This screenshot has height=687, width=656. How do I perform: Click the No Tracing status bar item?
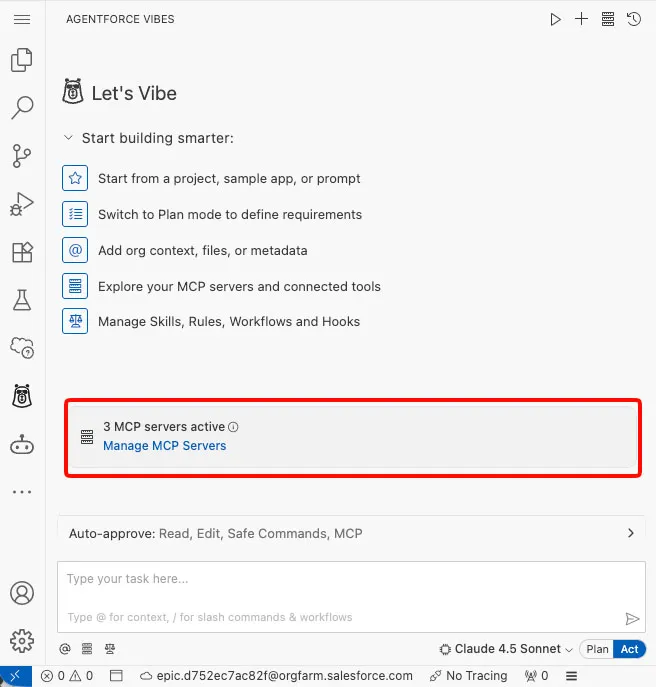(468, 676)
